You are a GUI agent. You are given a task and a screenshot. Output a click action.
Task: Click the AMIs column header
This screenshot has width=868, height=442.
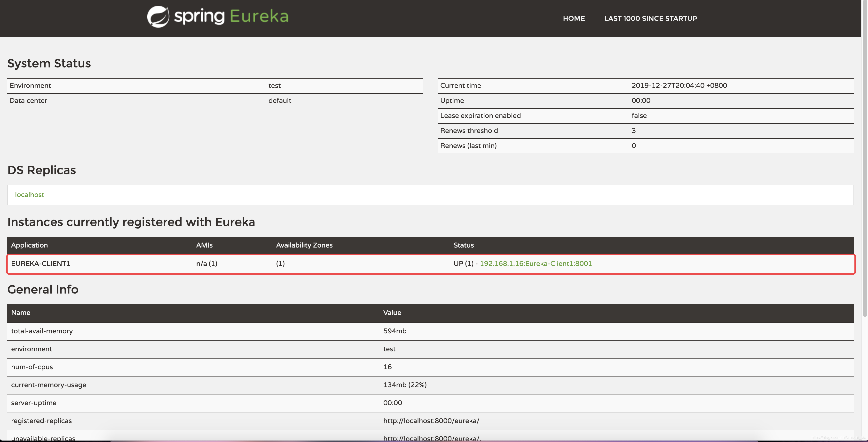point(204,245)
